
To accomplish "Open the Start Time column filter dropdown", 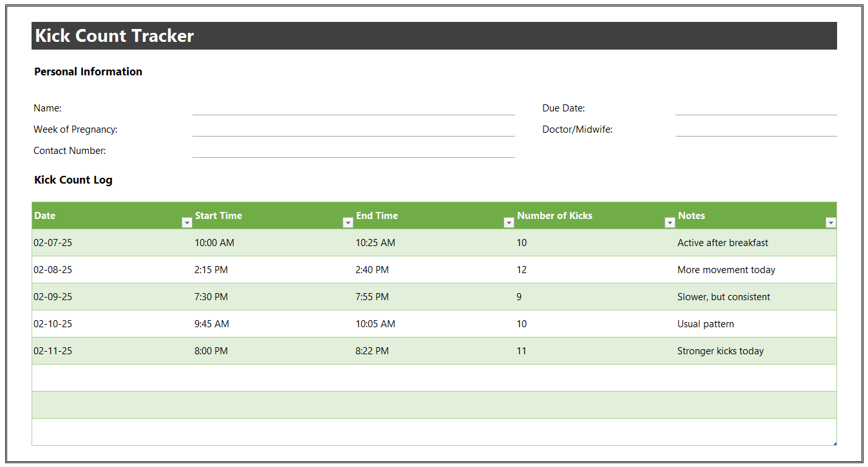I will [348, 222].
